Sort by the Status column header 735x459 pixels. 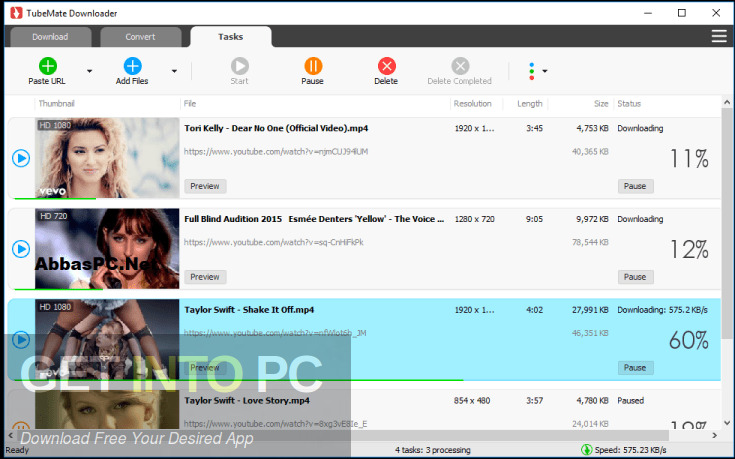pos(629,104)
